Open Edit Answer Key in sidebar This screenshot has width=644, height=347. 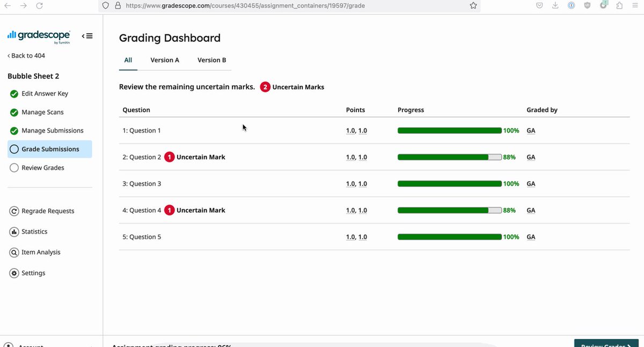pos(45,93)
